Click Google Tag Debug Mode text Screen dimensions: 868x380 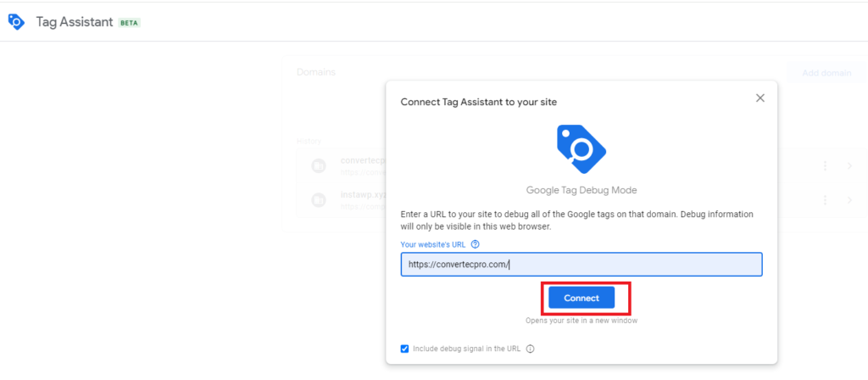coord(581,190)
